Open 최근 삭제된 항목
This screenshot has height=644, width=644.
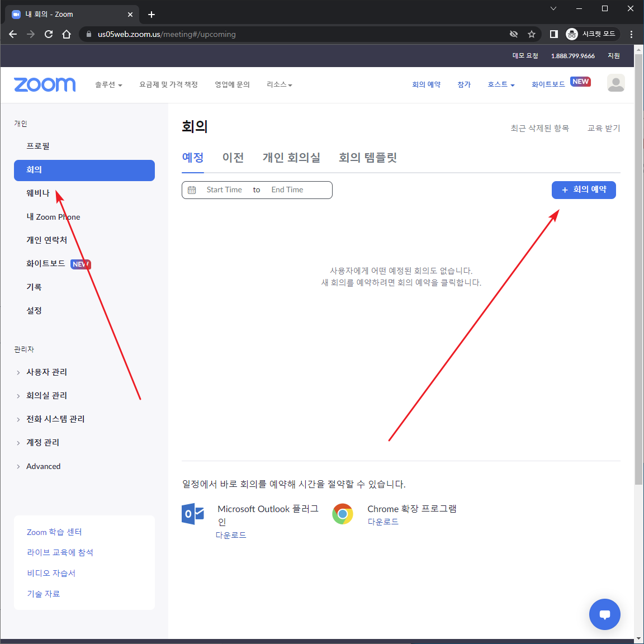(539, 128)
